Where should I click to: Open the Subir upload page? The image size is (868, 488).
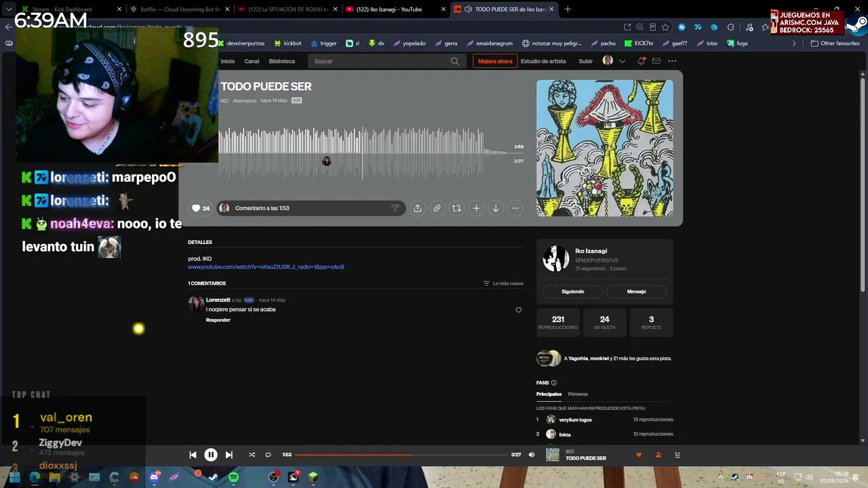[585, 61]
